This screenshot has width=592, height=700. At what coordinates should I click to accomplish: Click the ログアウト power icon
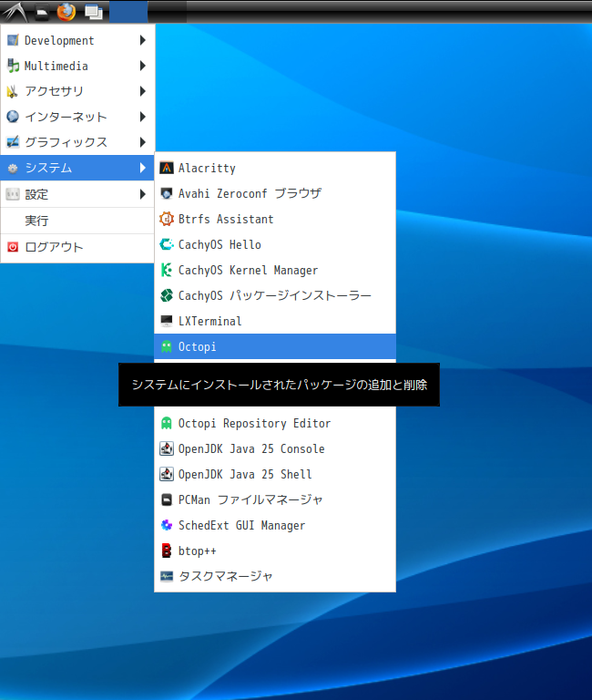point(13,247)
